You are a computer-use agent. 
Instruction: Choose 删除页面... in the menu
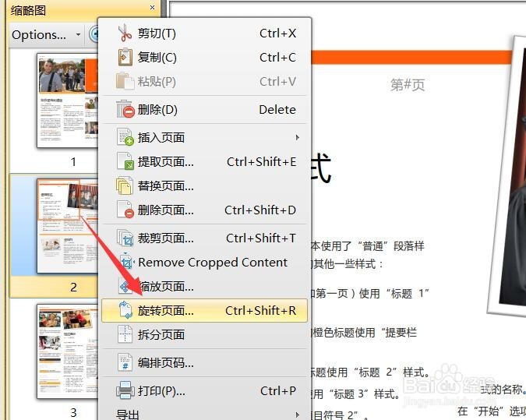click(x=205, y=210)
